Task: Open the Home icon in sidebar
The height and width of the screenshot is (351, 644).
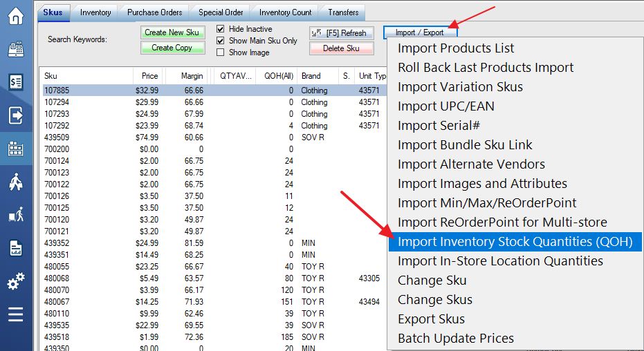Action: click(x=16, y=16)
